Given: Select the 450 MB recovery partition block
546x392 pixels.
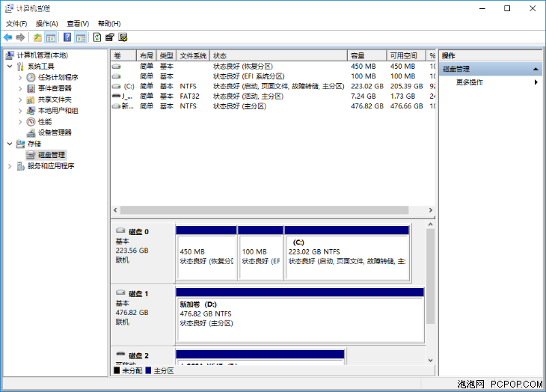Looking at the screenshot, I should pyautogui.click(x=206, y=253).
